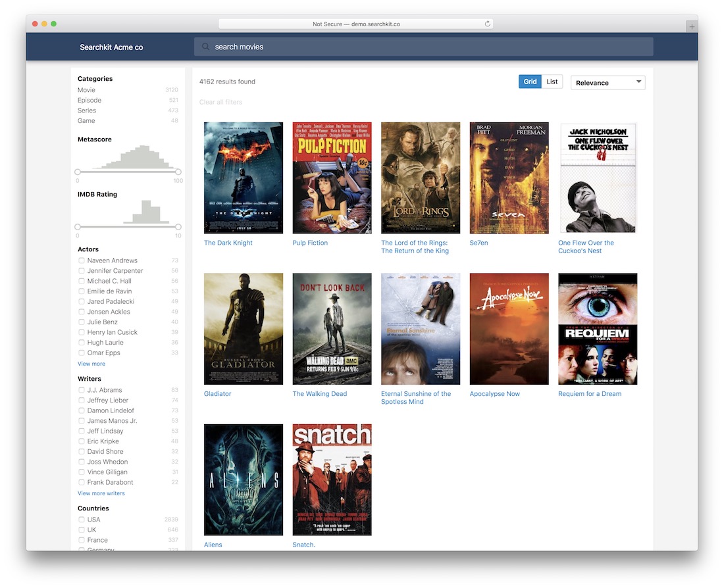Click Metascore slider minimum handle
724x588 pixels.
pos(78,172)
